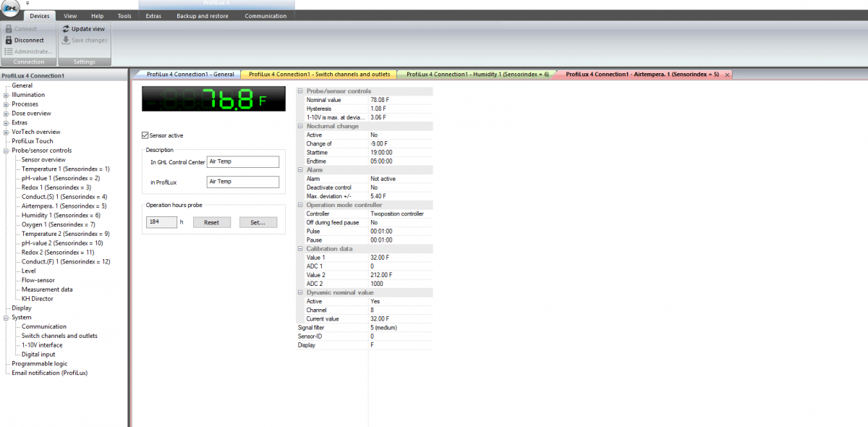
Task: Click the Update view refresh icon
Action: pyautogui.click(x=65, y=29)
